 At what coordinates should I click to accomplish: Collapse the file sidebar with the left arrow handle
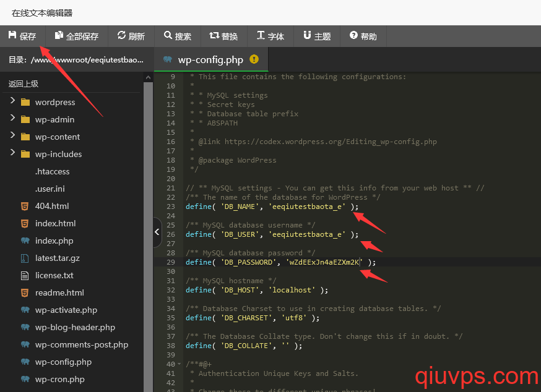click(x=157, y=232)
